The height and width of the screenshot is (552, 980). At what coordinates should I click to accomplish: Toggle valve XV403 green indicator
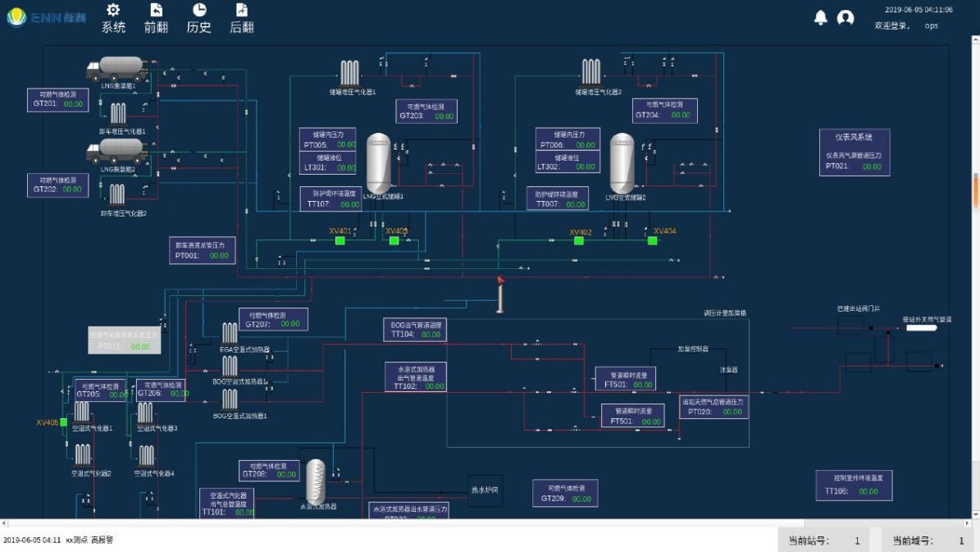pos(394,240)
